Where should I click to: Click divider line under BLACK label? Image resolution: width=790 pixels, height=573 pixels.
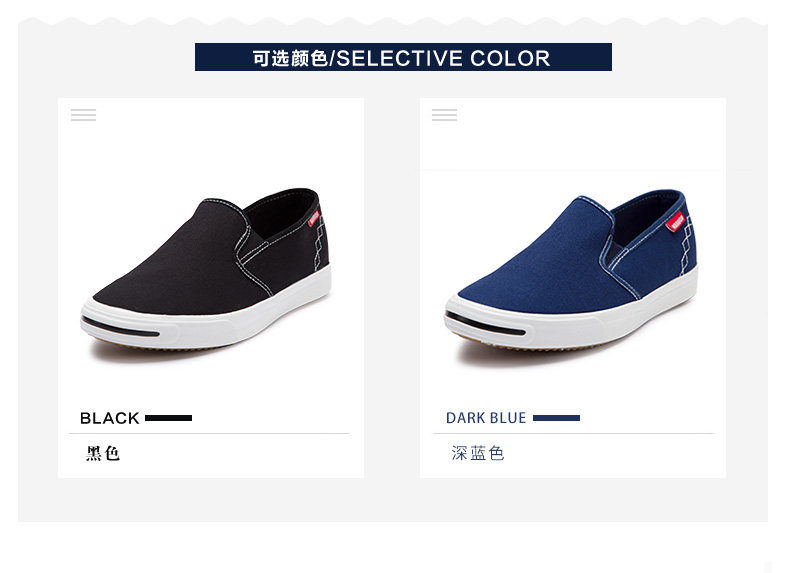[x=209, y=433]
